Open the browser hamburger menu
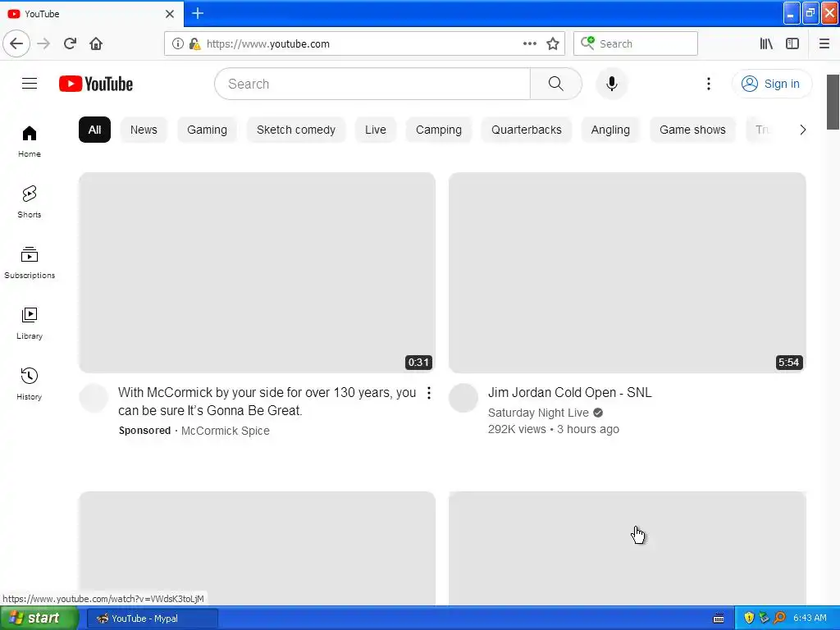 click(824, 43)
